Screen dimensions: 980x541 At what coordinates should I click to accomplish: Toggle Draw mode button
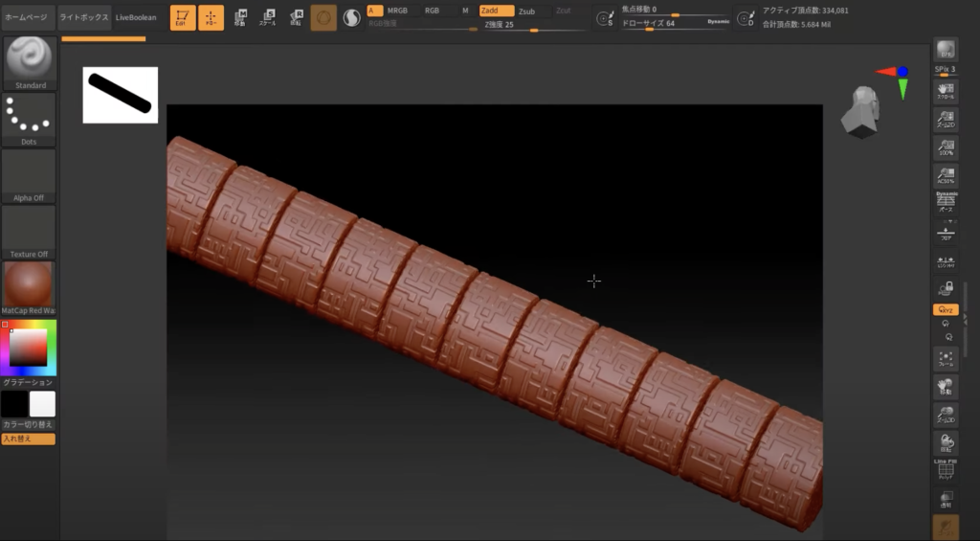tap(211, 17)
